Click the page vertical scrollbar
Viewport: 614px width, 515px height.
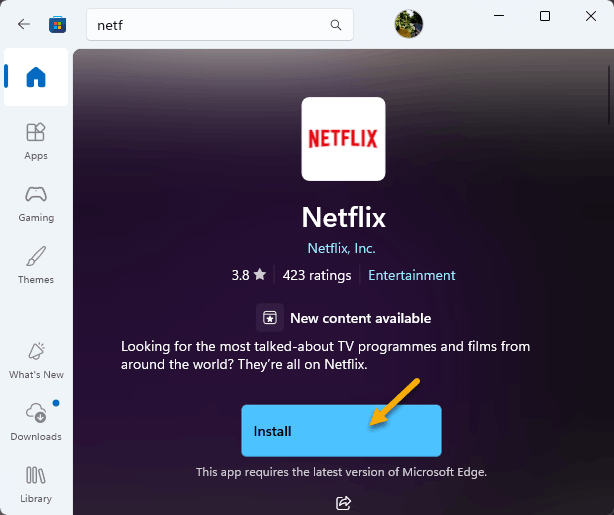[609, 95]
